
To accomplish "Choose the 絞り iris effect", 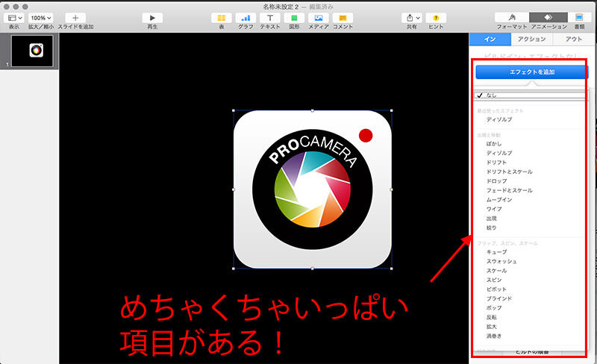I will [x=491, y=228].
